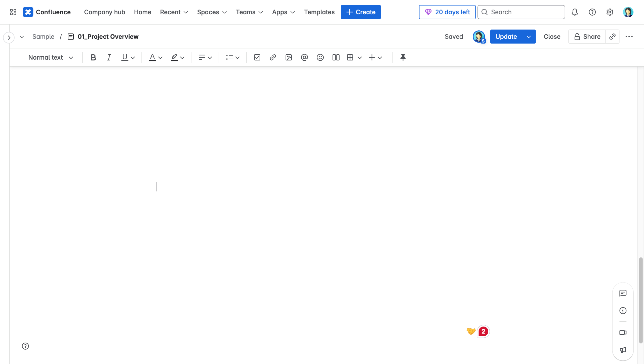Image resolution: width=644 pixels, height=364 pixels.
Task: Open the Teams menu
Action: [249, 12]
